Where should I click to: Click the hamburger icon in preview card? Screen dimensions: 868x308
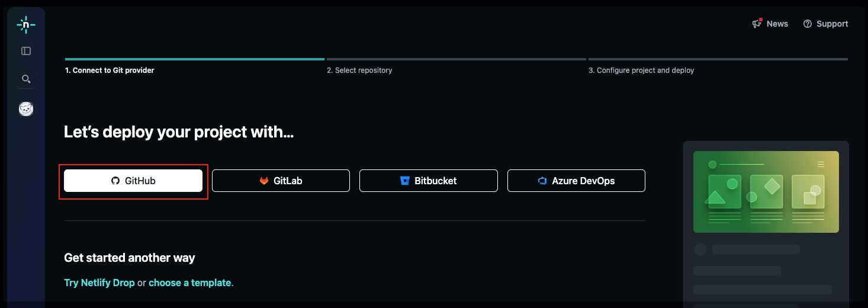coord(821,164)
